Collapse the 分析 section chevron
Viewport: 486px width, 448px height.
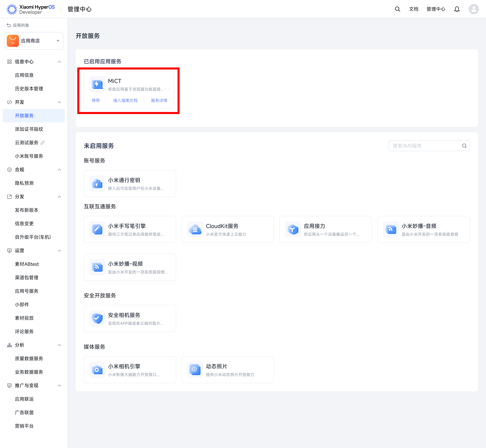(x=59, y=345)
